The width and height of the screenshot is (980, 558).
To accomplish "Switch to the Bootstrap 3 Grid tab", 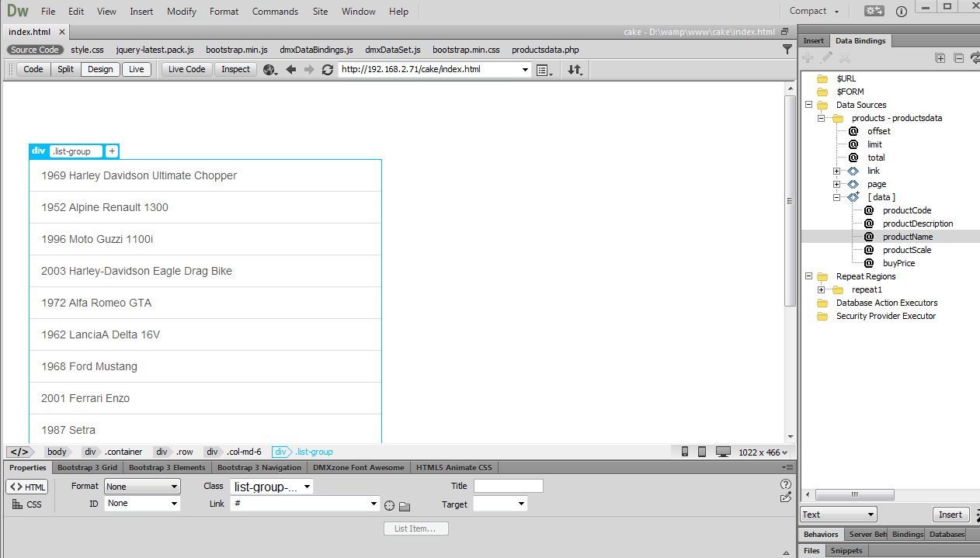I will (x=87, y=467).
